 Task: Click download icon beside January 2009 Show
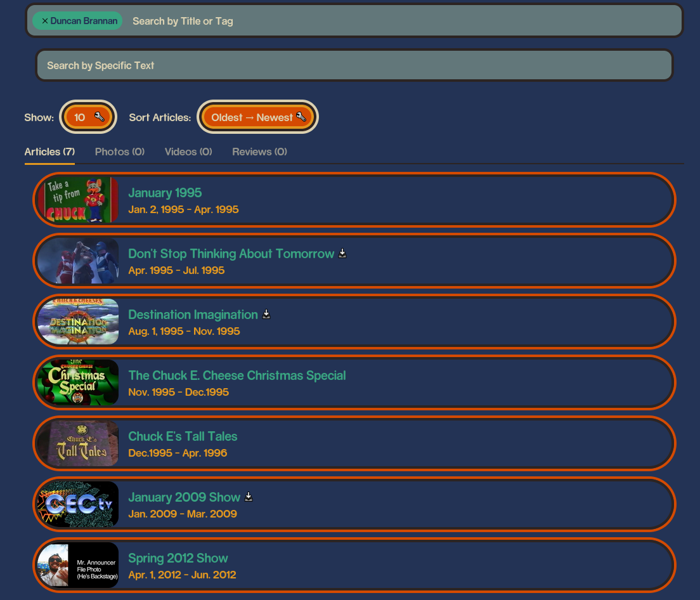click(249, 497)
